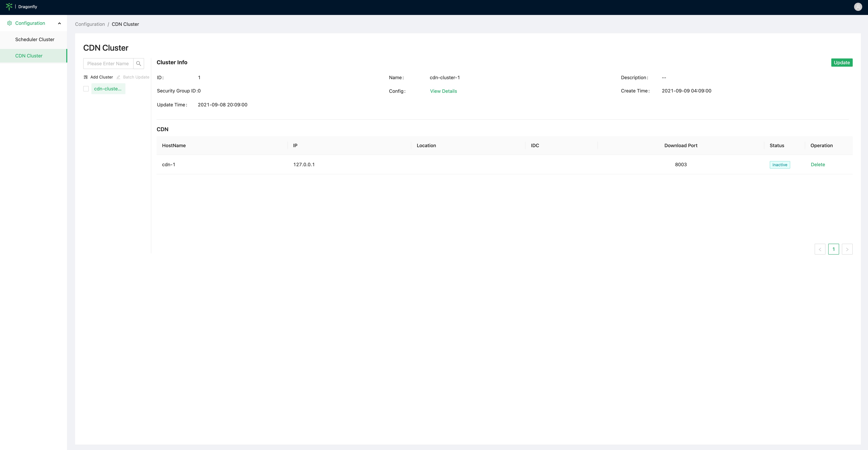Screen dimensions: 868x450
Task: Click Update Time value 2021-09-08 20:09:00
Action: point(222,105)
